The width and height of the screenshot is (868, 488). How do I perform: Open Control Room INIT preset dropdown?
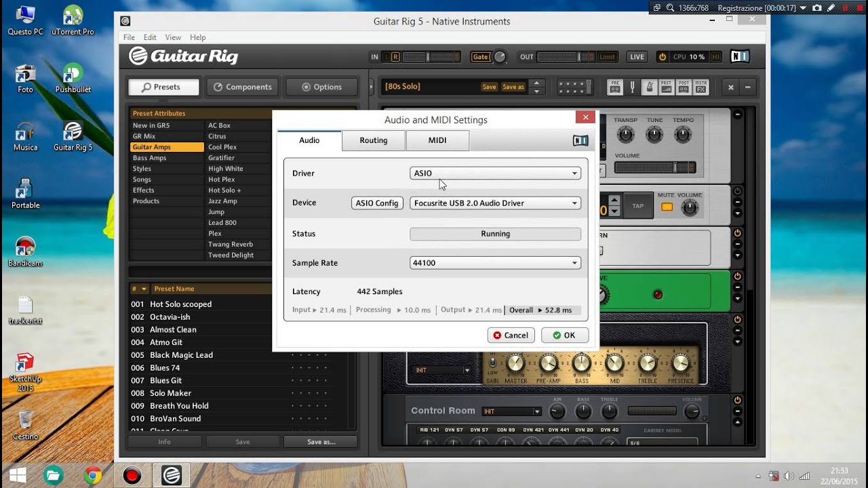512,411
